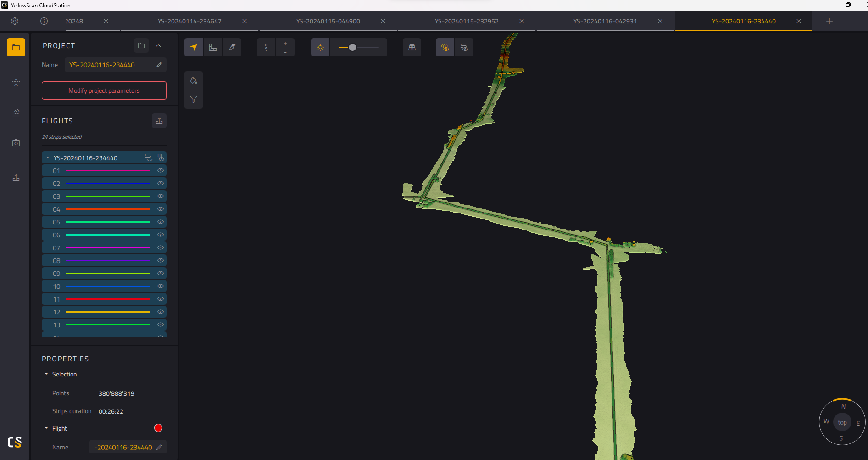The image size is (868, 460).
Task: Click the export flights upload icon
Action: (x=159, y=121)
